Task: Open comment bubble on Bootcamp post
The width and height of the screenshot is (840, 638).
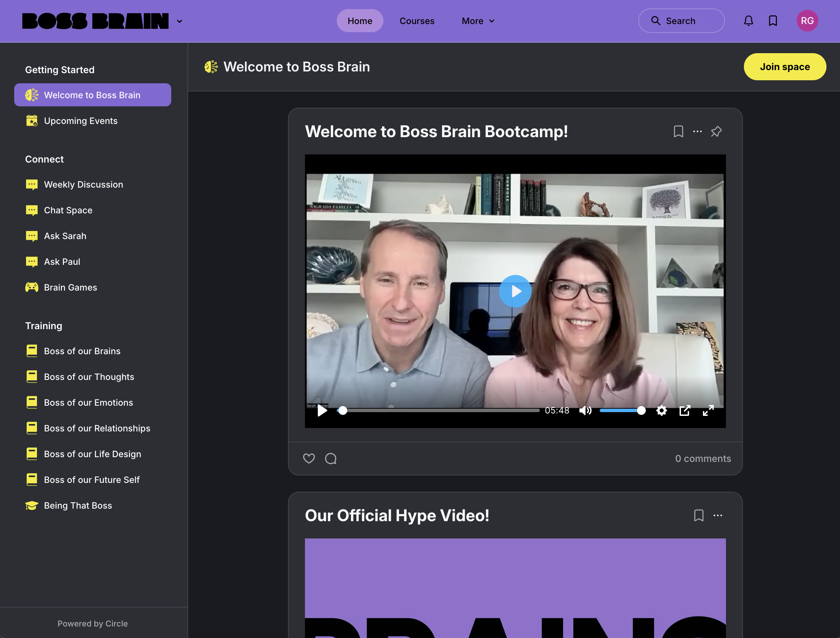Action: click(330, 459)
